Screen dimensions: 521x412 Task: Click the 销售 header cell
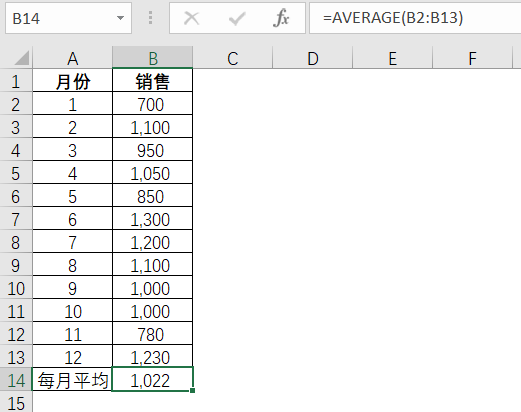[153, 81]
